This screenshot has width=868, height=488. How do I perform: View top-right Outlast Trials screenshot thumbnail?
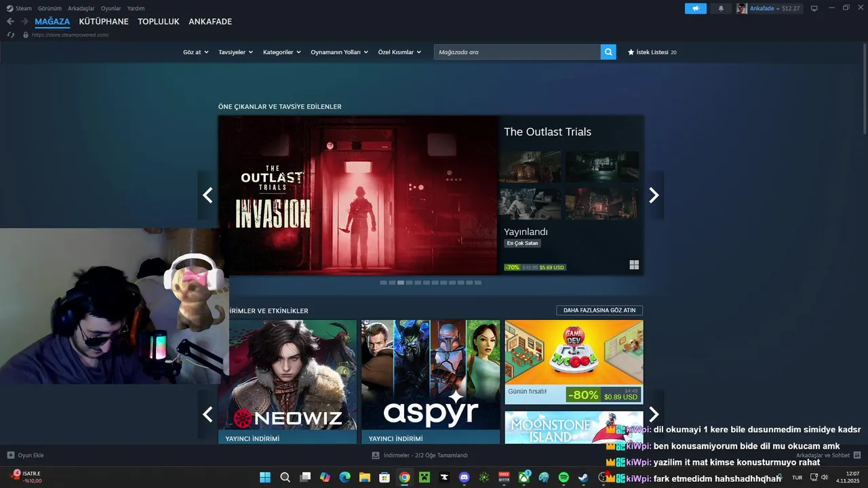click(602, 167)
